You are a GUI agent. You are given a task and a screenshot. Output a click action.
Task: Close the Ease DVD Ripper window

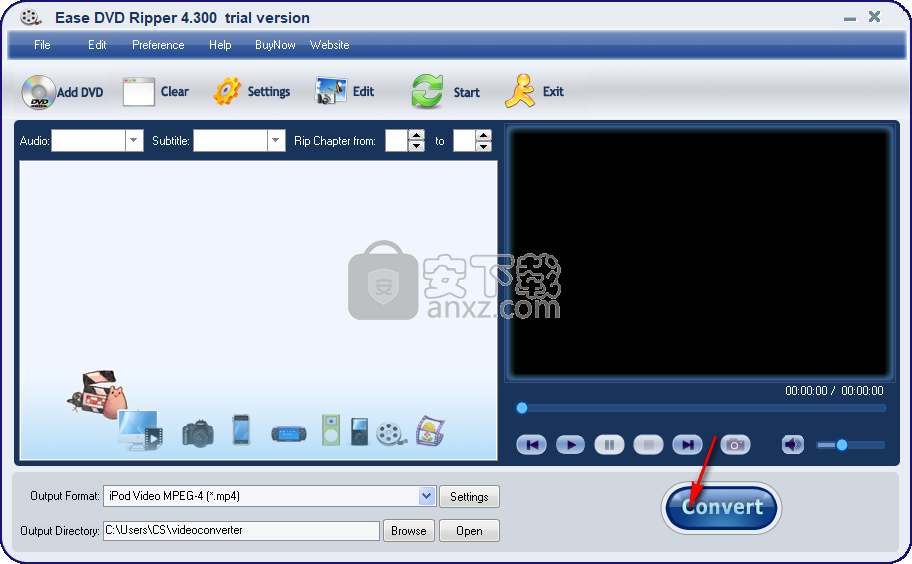pos(874,17)
